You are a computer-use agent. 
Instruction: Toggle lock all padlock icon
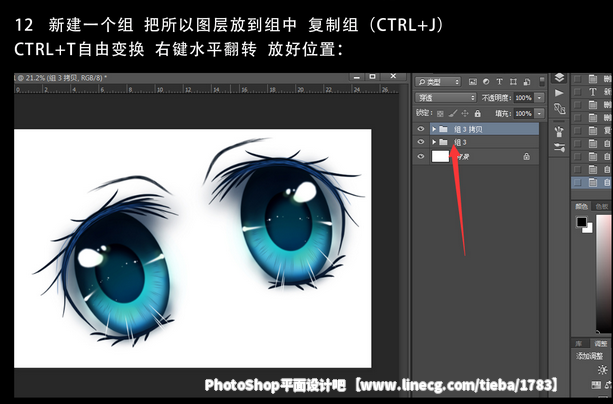[477, 113]
